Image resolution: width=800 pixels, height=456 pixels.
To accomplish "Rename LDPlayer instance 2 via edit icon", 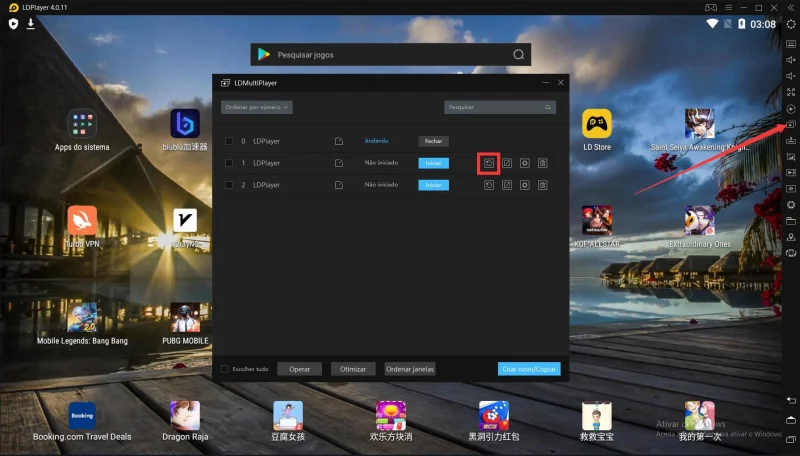I will pyautogui.click(x=339, y=185).
